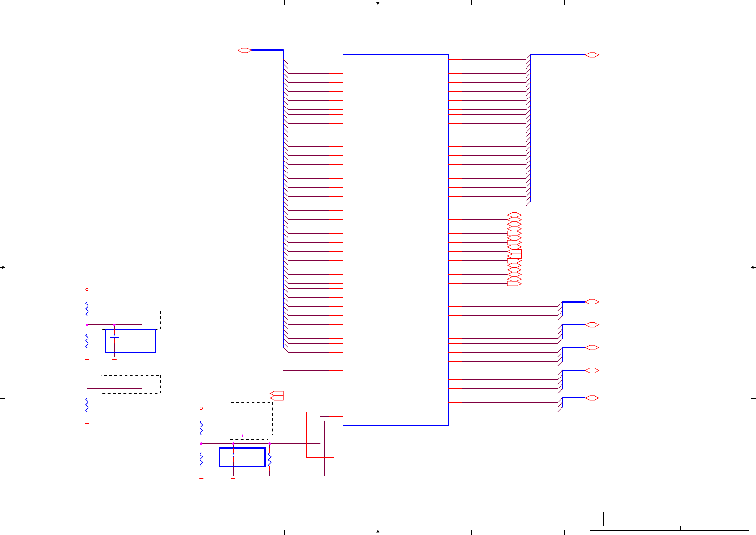Click the power circle above the bottom-center voltage divider

[201, 408]
